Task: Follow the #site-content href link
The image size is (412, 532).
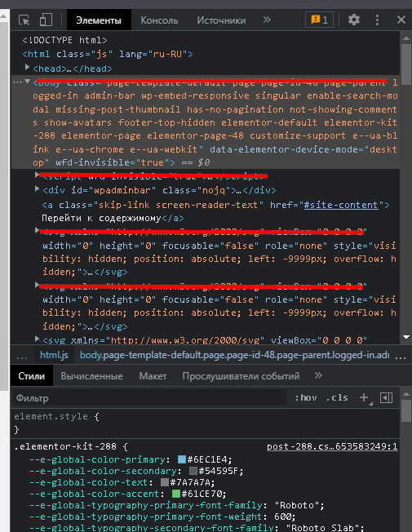Action: (341, 205)
